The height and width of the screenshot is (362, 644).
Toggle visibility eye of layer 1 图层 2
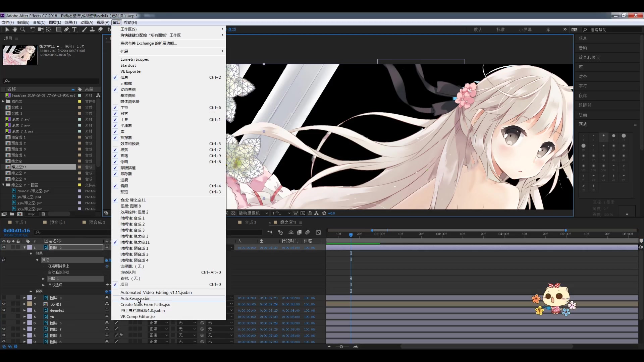[4, 248]
